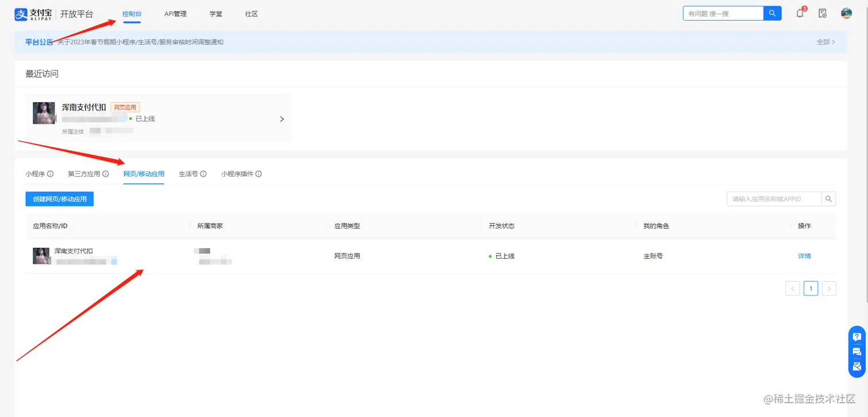868x417 pixels.
Task: Show info icon beside 第三方应用
Action: (106, 174)
